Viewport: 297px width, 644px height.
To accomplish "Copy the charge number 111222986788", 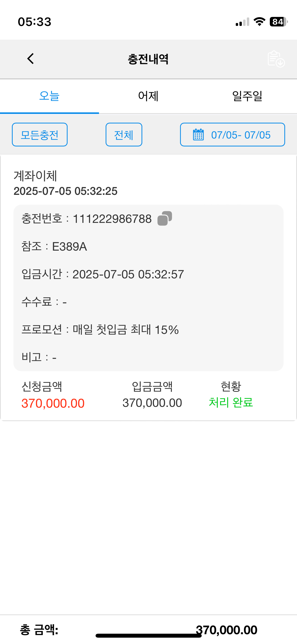I will click(x=164, y=218).
